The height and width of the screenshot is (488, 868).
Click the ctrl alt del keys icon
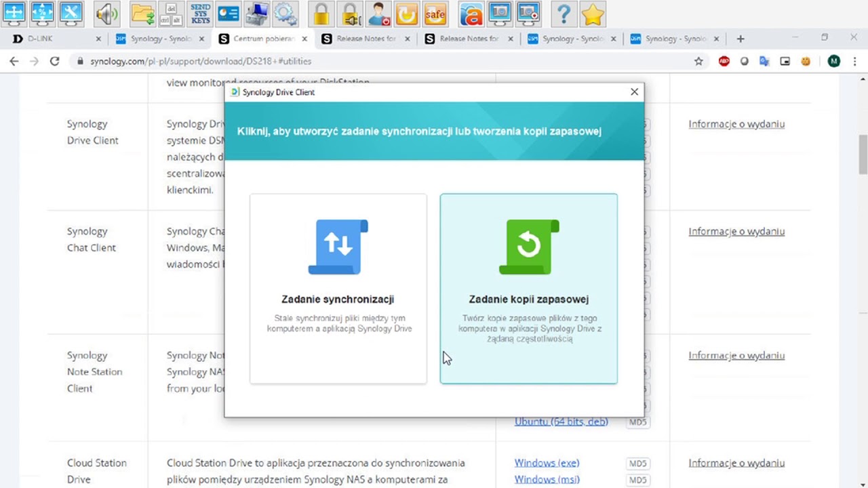[x=172, y=13]
